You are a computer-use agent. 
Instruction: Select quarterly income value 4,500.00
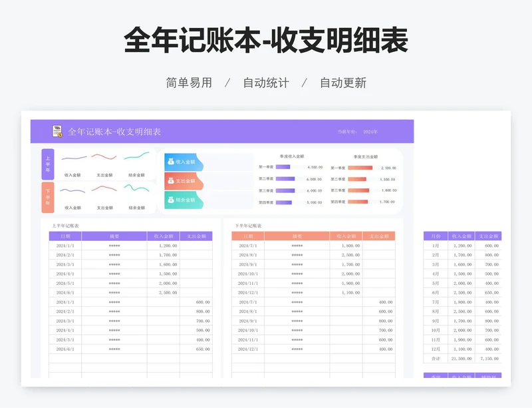315,167
